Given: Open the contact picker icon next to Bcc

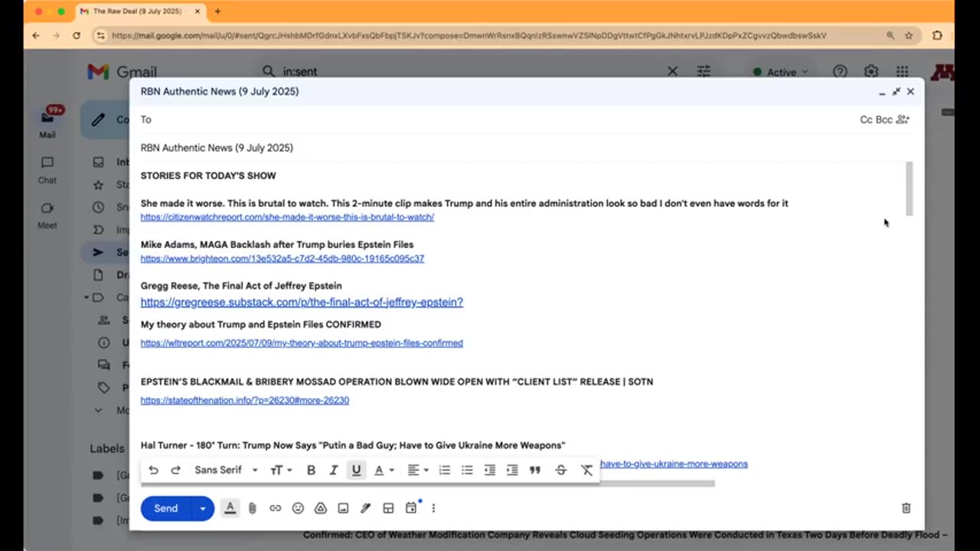Looking at the screenshot, I should point(903,119).
